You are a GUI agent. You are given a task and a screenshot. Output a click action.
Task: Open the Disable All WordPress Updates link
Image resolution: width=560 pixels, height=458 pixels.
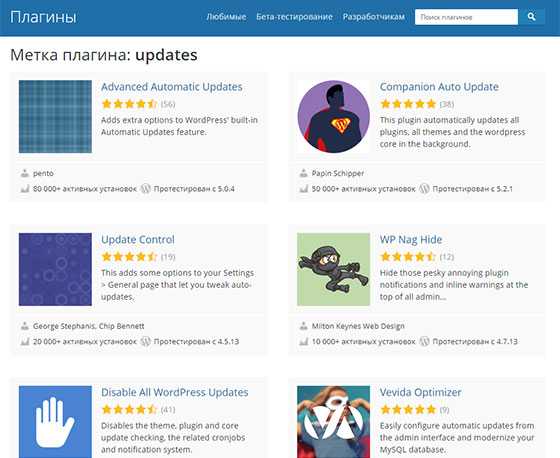pos(175,392)
